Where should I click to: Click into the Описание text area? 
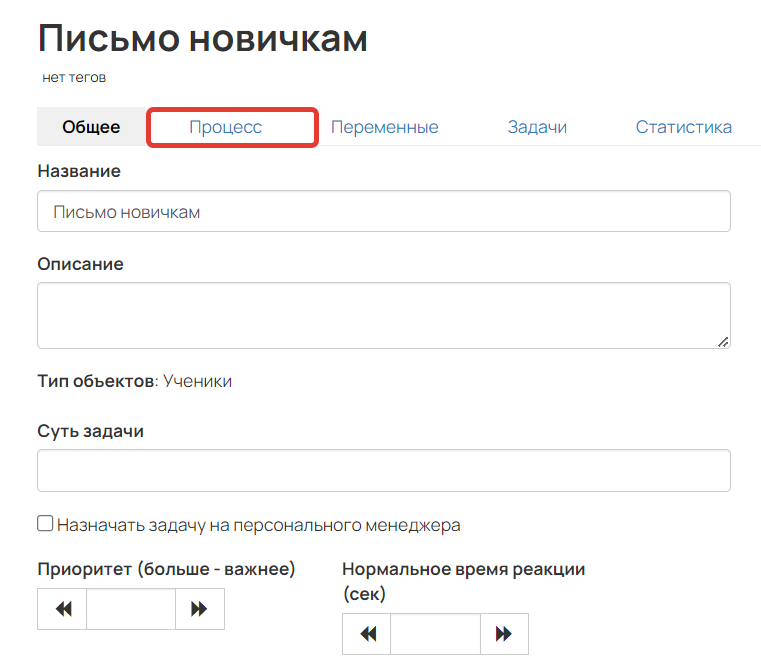[x=384, y=316]
